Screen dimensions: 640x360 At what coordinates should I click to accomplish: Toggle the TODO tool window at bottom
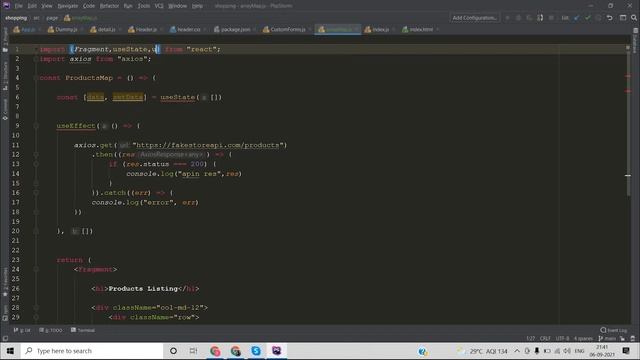[51, 330]
